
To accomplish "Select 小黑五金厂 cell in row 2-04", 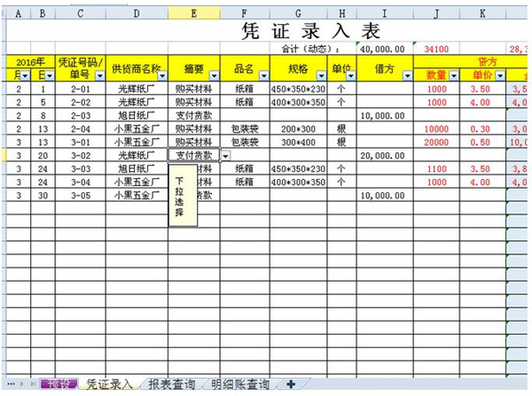I will tap(137, 128).
